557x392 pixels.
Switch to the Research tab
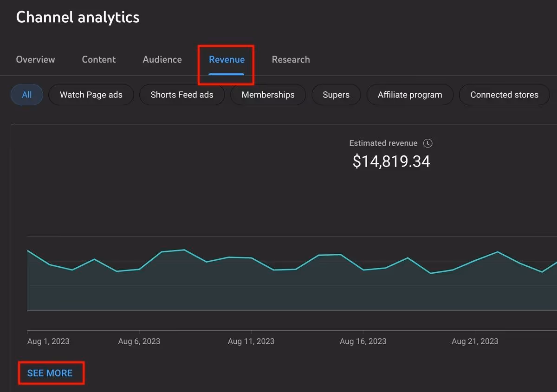[x=291, y=59]
